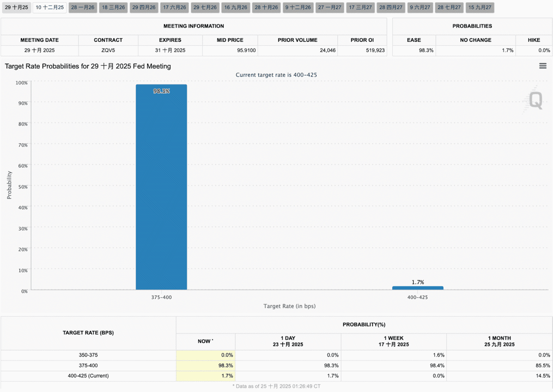Select the 15 九月27 meeting tab

coord(480,8)
